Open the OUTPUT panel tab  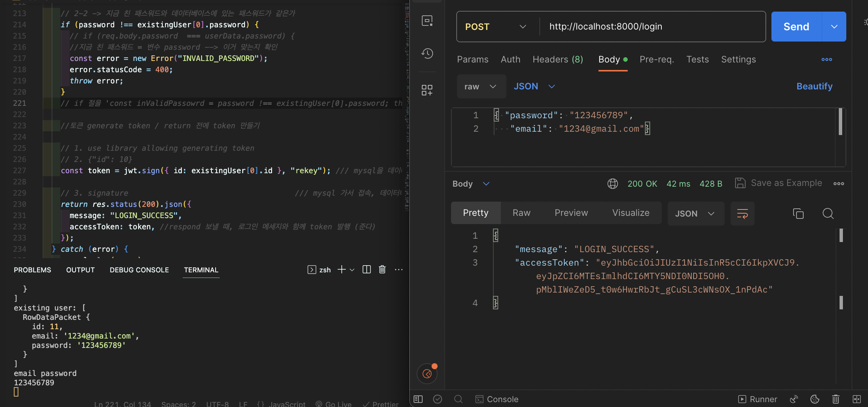(x=80, y=270)
